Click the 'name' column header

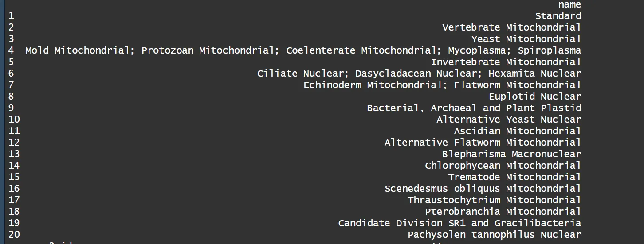coord(569,4)
